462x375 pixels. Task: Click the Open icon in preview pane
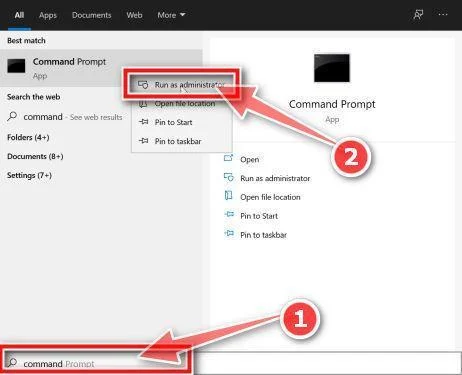[228, 158]
